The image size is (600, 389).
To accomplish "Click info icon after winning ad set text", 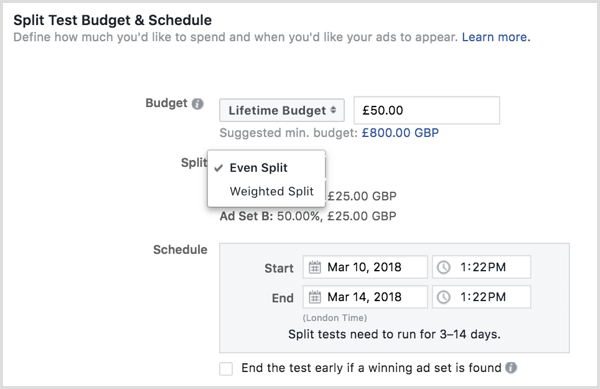I will (511, 368).
